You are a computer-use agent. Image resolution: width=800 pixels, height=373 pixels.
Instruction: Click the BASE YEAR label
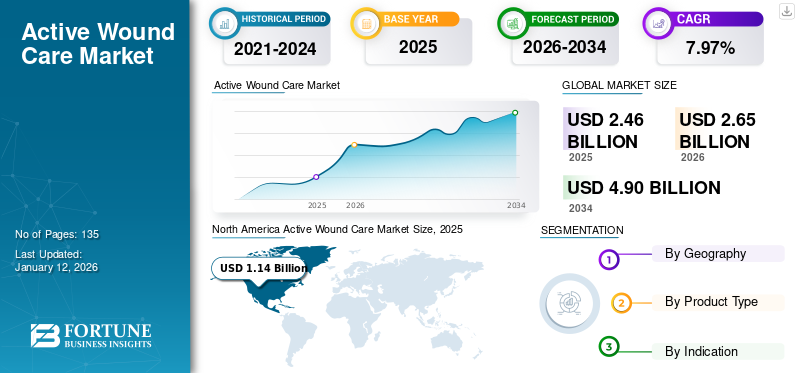(x=410, y=19)
